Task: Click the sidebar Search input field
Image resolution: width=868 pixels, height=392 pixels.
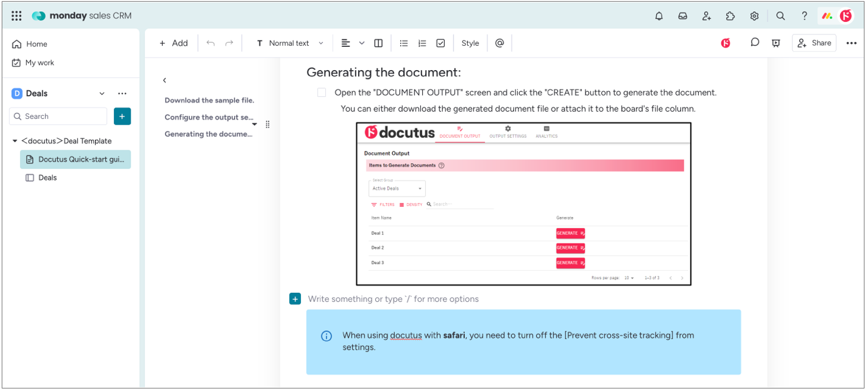Action: click(59, 116)
